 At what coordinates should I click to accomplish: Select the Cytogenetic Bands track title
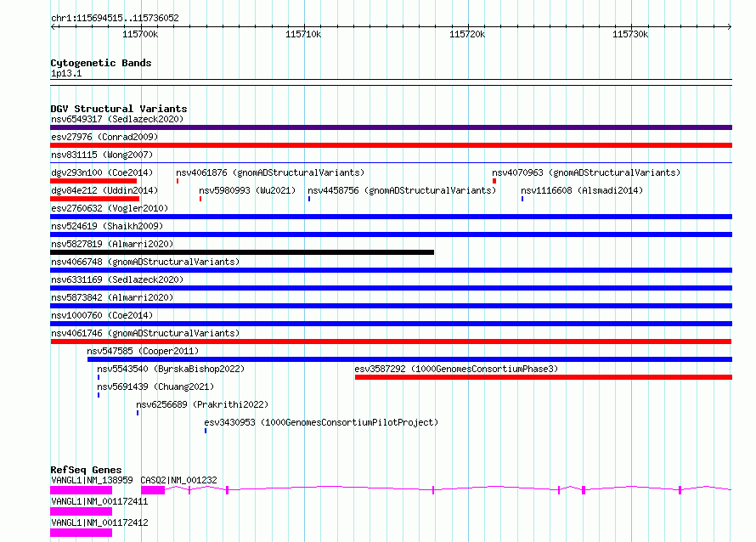coord(101,63)
